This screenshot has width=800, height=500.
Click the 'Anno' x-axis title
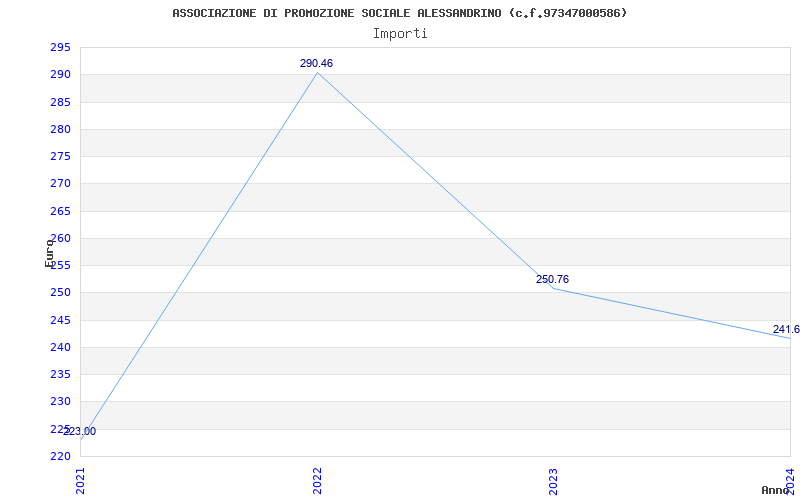tap(775, 490)
